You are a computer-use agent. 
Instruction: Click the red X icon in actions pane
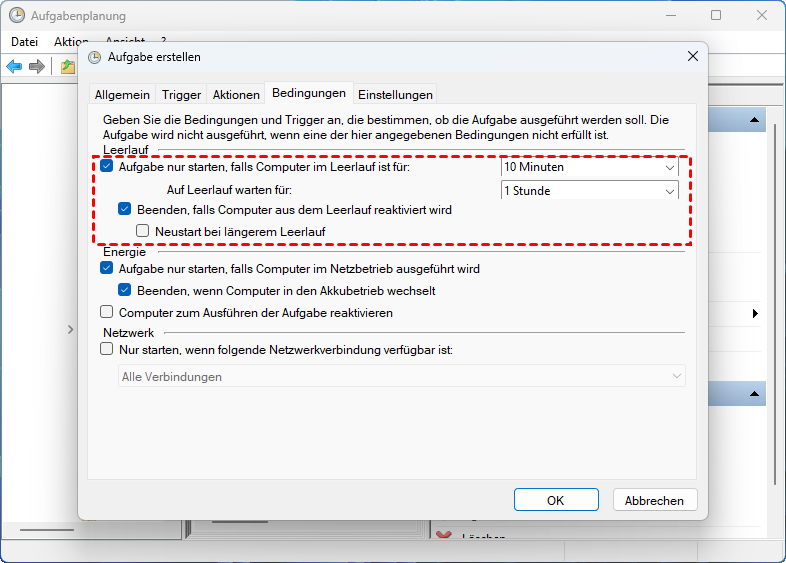tap(444, 538)
